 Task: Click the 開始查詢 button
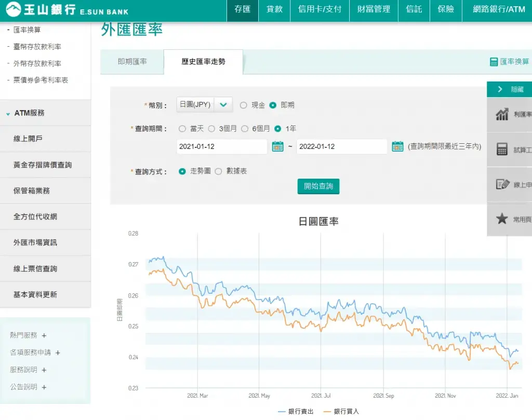point(318,186)
